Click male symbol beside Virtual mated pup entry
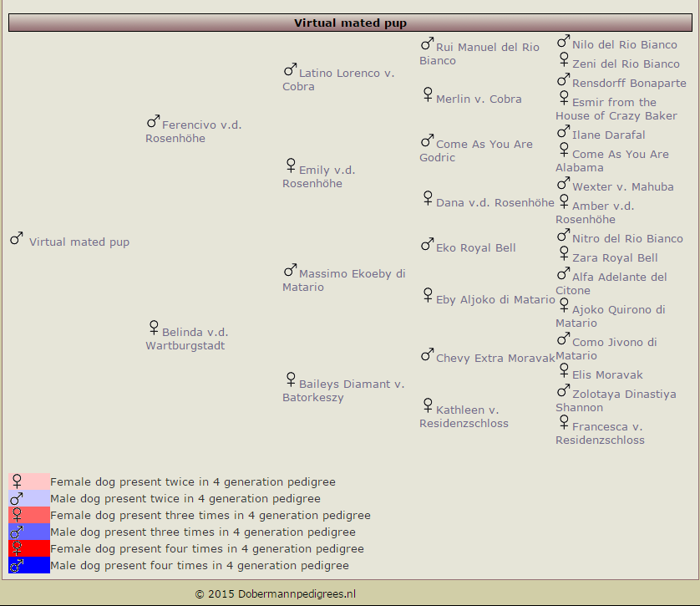Viewport: 700px width, 606px height. tap(17, 238)
